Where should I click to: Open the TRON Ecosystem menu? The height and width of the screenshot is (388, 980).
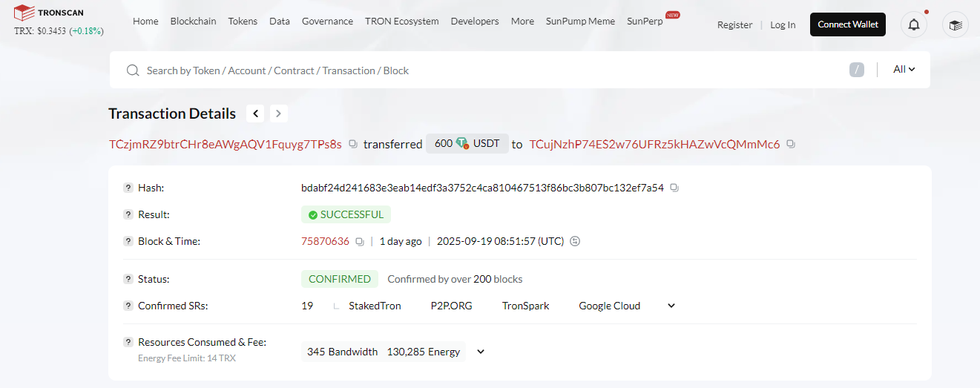(402, 21)
